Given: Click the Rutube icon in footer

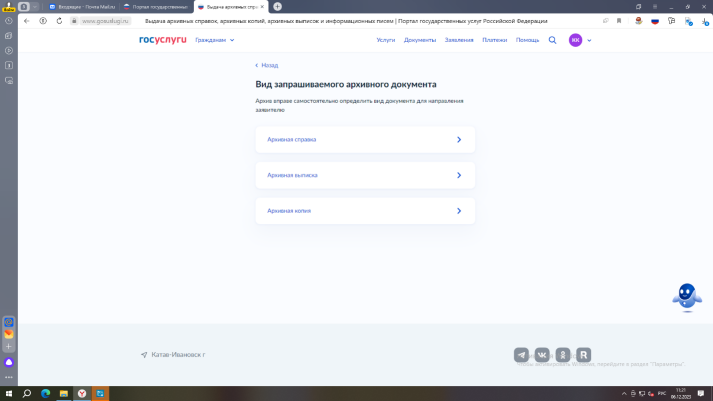Looking at the screenshot, I should pos(584,355).
